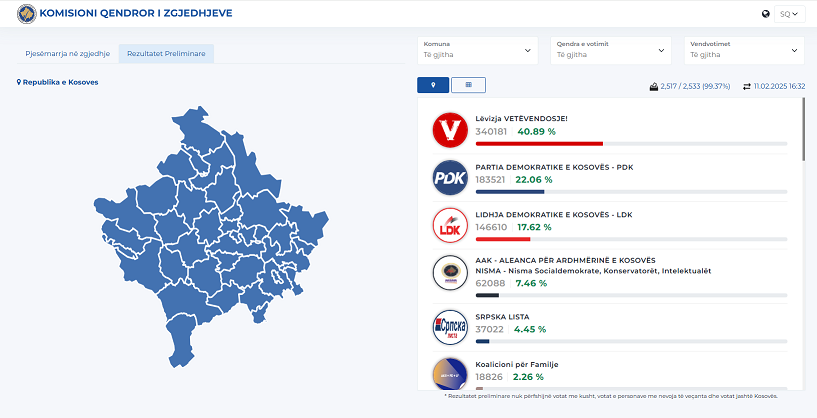Image resolution: width=817 pixels, height=418 pixels.
Task: Click the PDK party logo
Action: click(450, 178)
